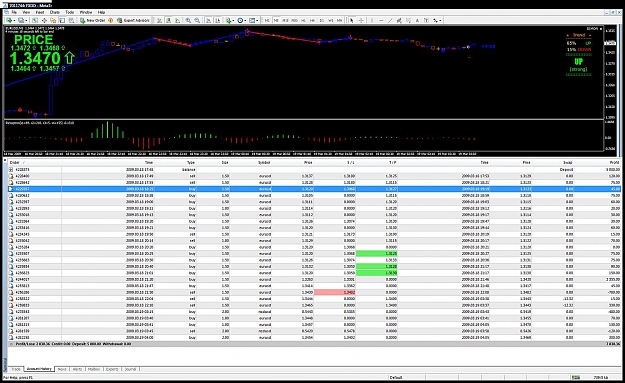
Task: Select the W1 timeframe
Action: pos(331,20)
